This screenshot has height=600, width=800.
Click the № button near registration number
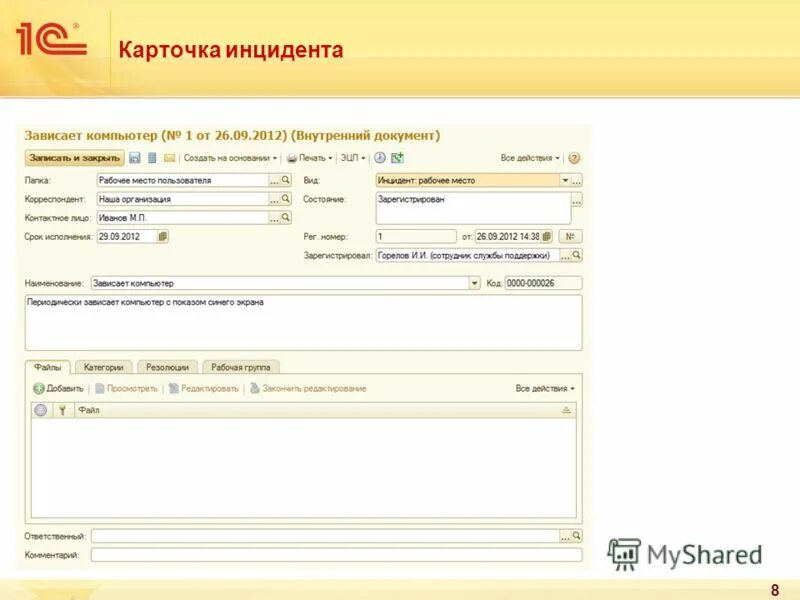pos(570,237)
